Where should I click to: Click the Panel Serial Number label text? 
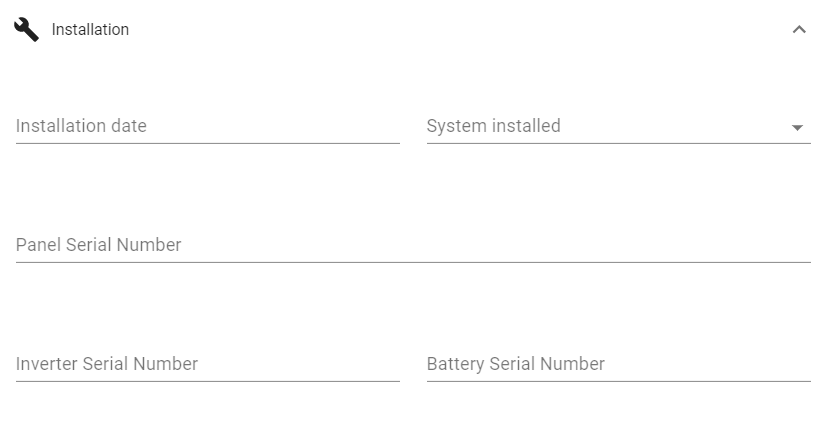(x=98, y=245)
